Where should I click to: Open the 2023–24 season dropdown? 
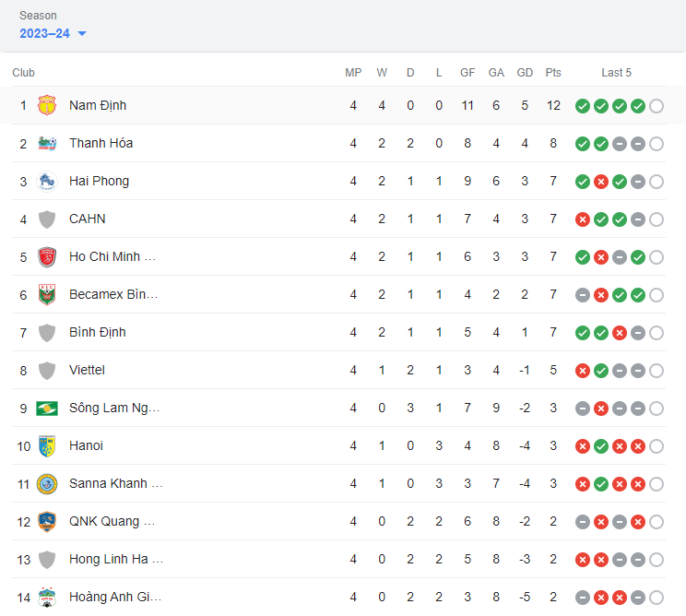(x=45, y=33)
